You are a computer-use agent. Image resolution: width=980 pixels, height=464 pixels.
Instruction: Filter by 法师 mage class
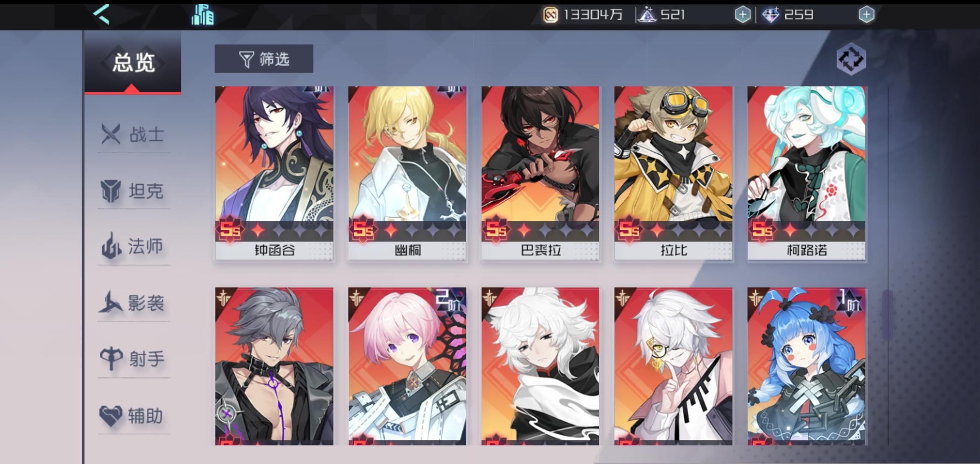pos(133,247)
